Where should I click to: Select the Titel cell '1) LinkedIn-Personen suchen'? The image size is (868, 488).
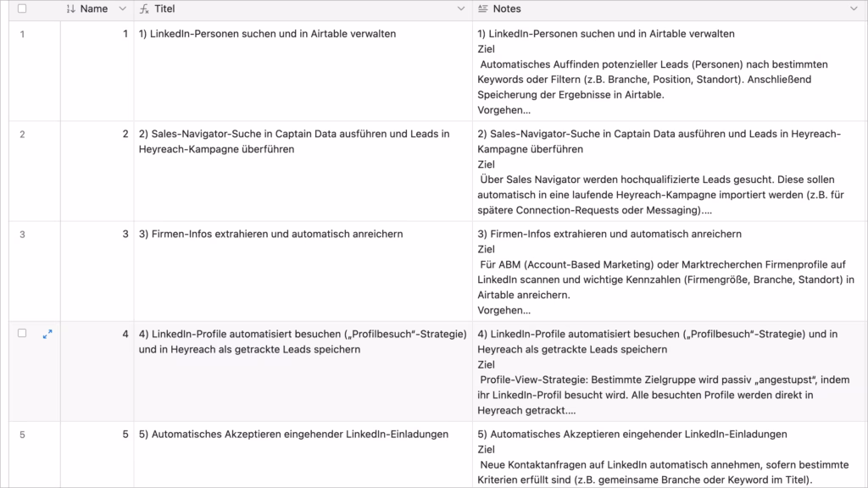(x=303, y=71)
